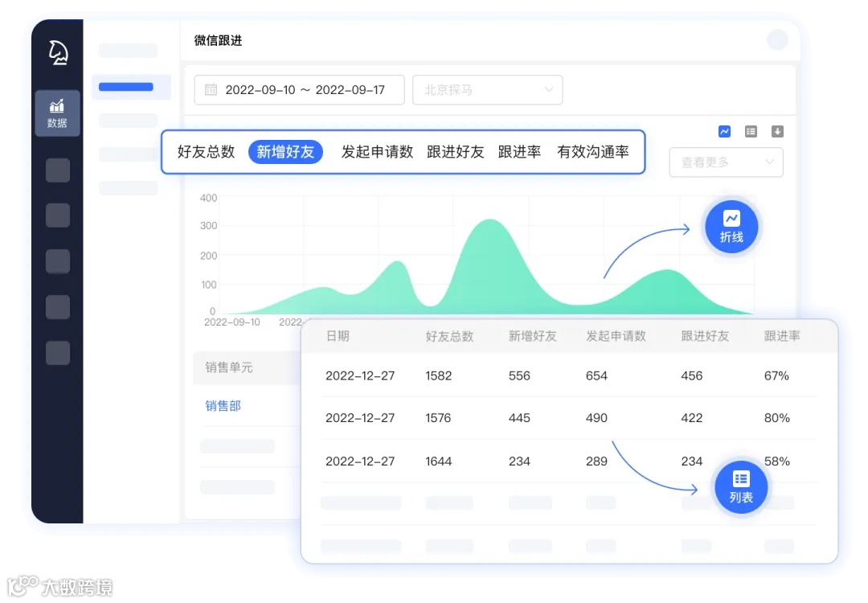The height and width of the screenshot is (603, 868).
Task: Open the 北京探马 dropdown
Action: point(486,90)
